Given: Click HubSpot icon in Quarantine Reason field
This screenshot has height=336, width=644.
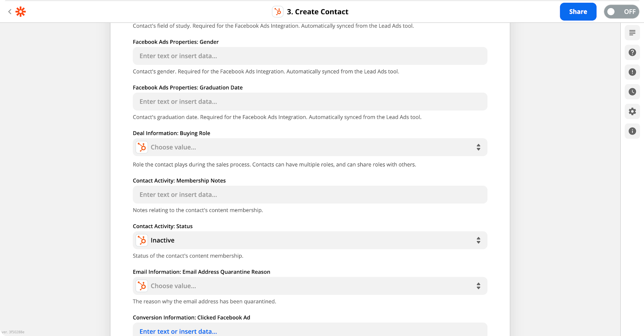Looking at the screenshot, I should (142, 286).
